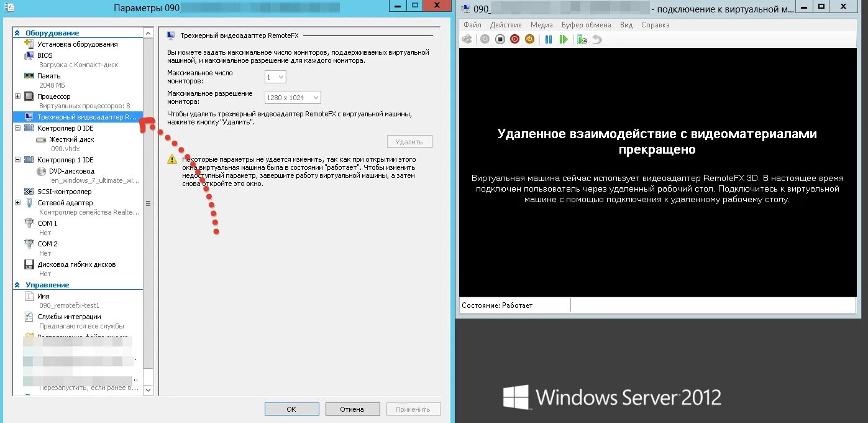Open the Действие menu
The height and width of the screenshot is (423, 868).
point(506,25)
